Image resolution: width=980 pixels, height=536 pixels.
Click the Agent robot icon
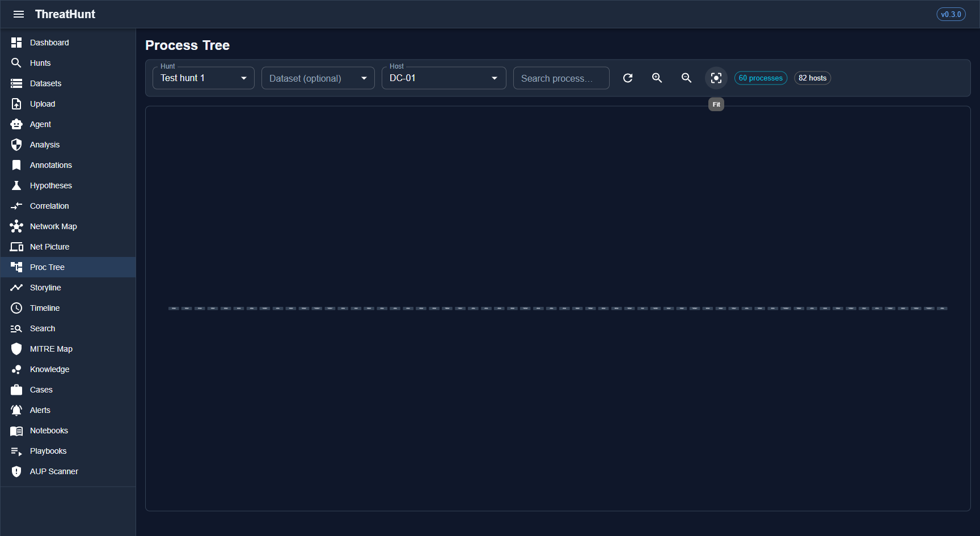16,124
